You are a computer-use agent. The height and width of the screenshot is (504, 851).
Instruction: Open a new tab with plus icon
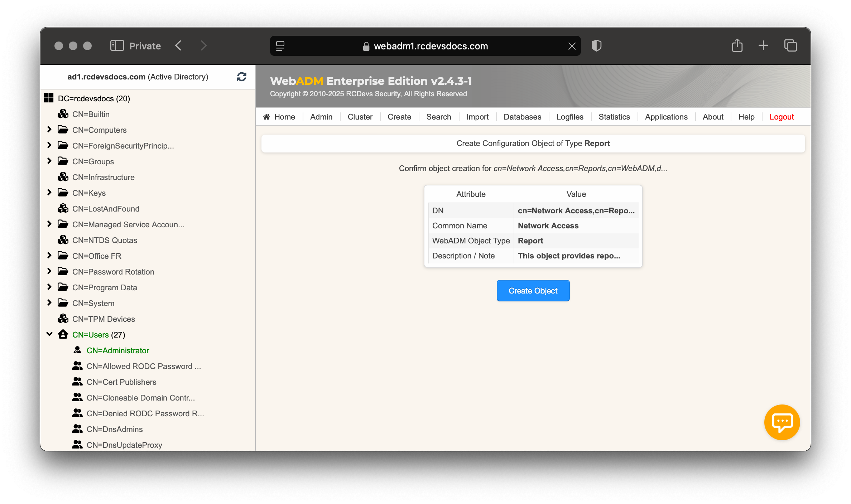tap(763, 45)
